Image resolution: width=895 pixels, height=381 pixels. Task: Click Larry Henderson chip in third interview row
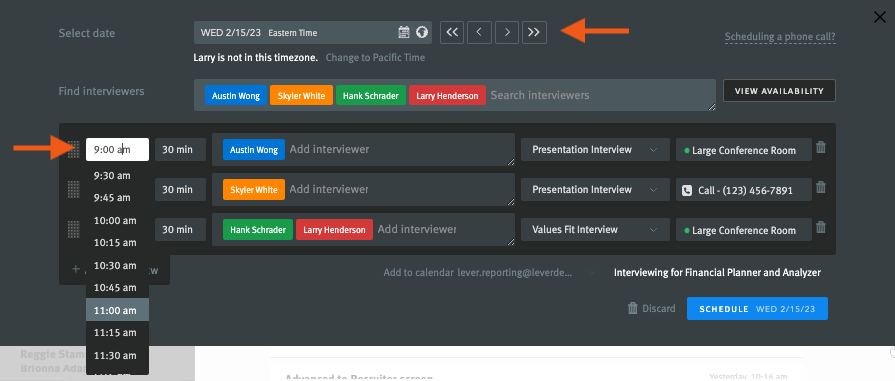(334, 230)
